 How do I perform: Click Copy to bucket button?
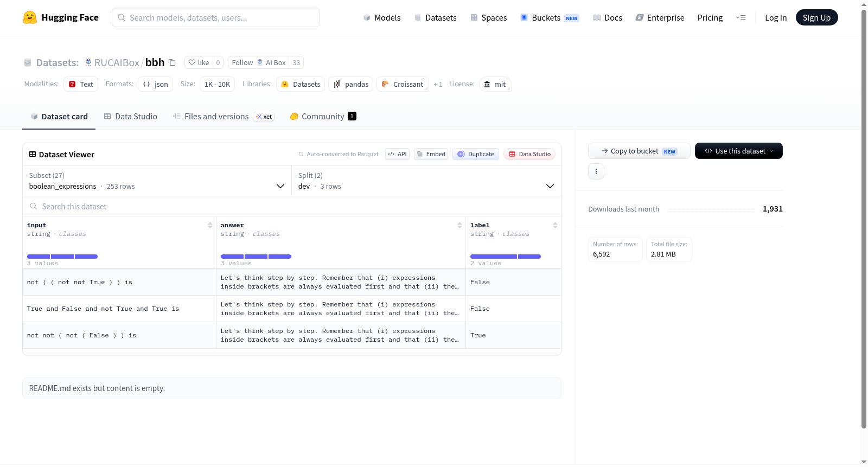click(x=639, y=151)
